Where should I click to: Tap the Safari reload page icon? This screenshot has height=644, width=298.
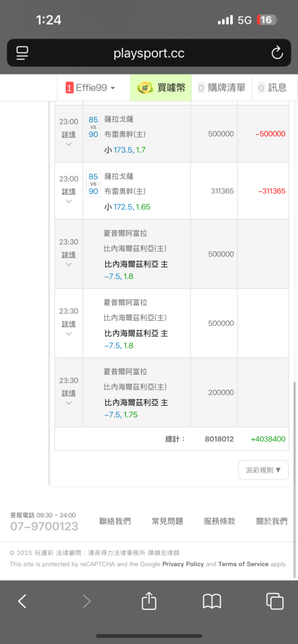click(x=277, y=53)
